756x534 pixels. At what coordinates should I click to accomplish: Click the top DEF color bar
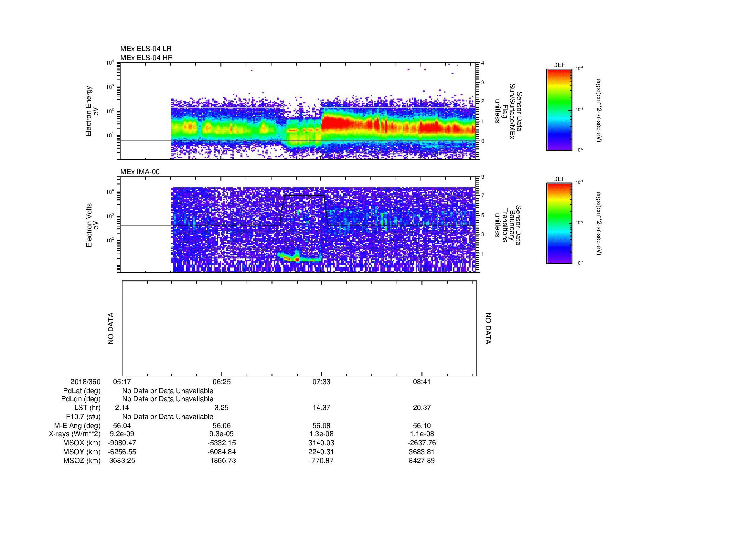(x=559, y=110)
